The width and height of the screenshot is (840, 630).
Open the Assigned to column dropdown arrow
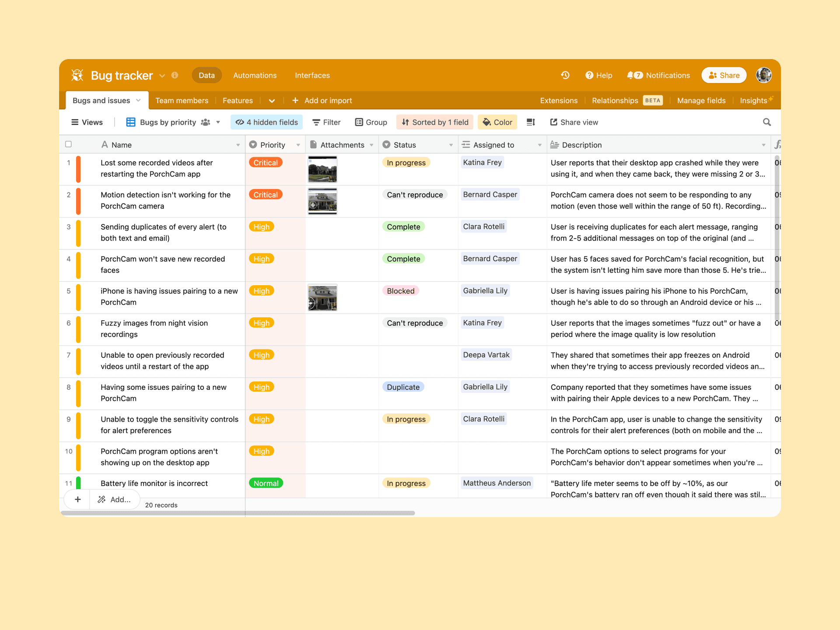coord(539,145)
